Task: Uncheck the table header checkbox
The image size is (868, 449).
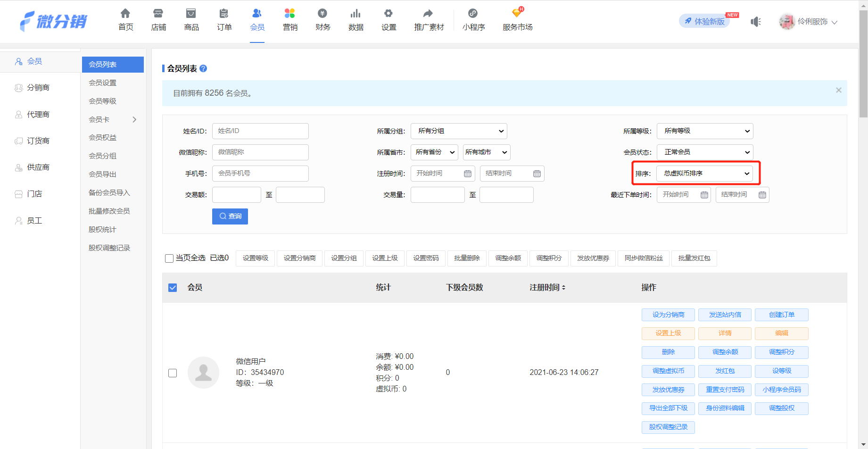Action: [x=173, y=288]
